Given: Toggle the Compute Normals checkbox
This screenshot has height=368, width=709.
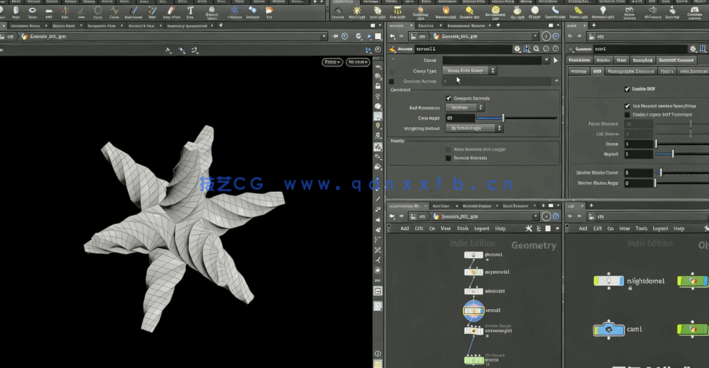Looking at the screenshot, I should 449,98.
